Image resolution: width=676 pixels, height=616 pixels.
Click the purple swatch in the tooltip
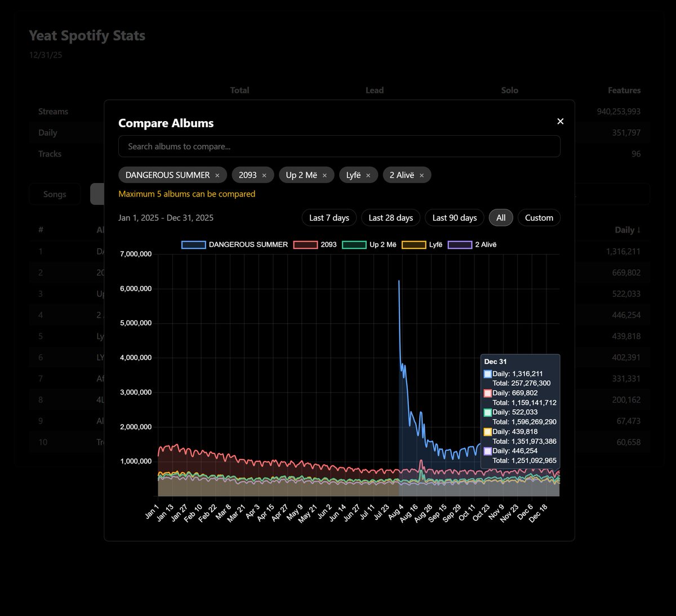pyautogui.click(x=488, y=451)
